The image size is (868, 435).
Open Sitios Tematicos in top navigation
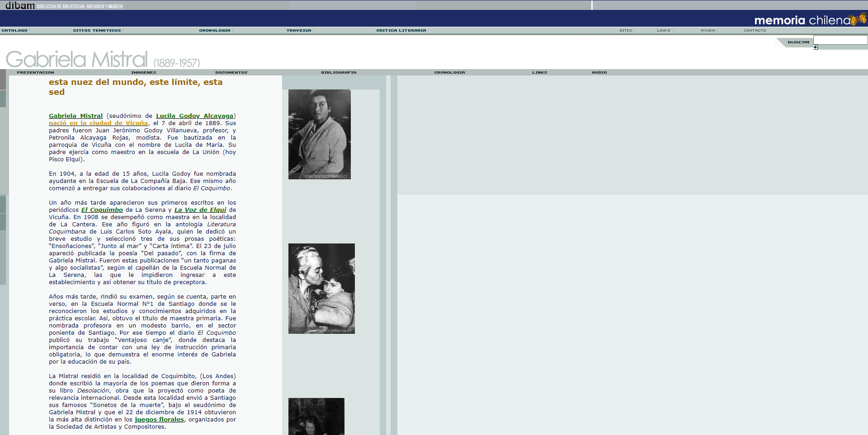click(97, 31)
